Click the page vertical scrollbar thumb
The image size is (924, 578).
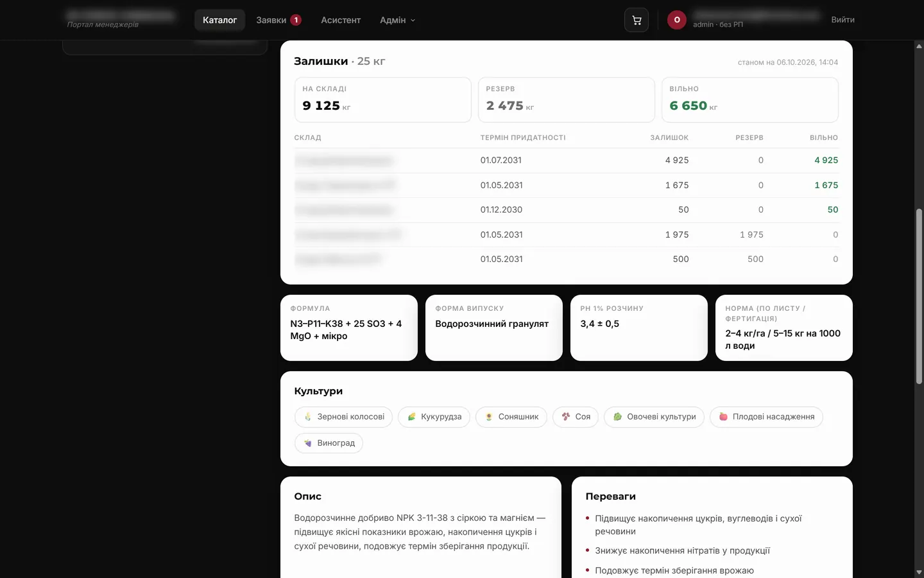919,297
